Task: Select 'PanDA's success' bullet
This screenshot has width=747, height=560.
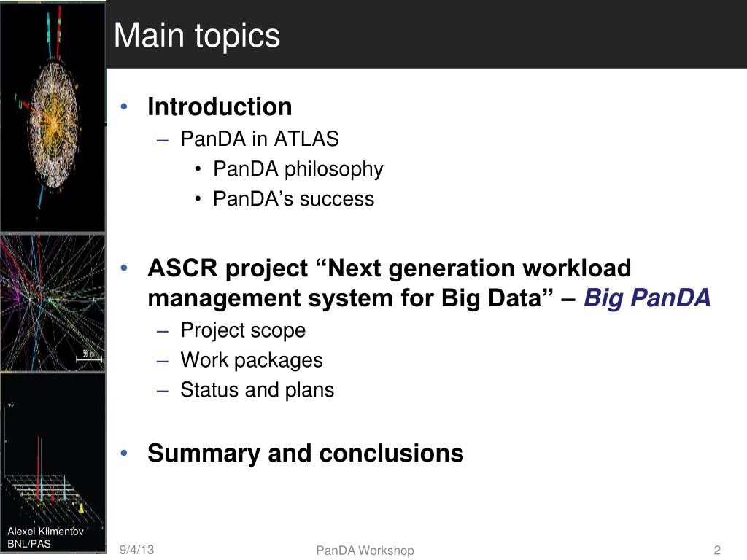Action: pyautogui.click(x=293, y=199)
